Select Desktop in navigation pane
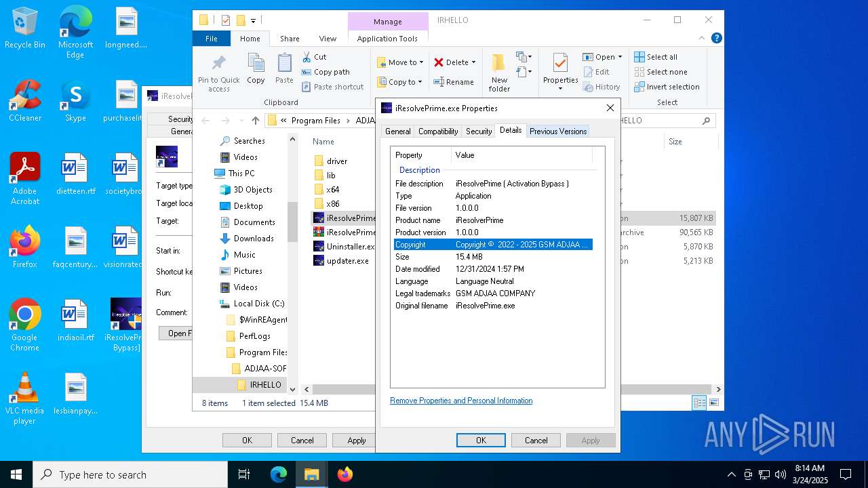This screenshot has height=488, width=868. 241,206
